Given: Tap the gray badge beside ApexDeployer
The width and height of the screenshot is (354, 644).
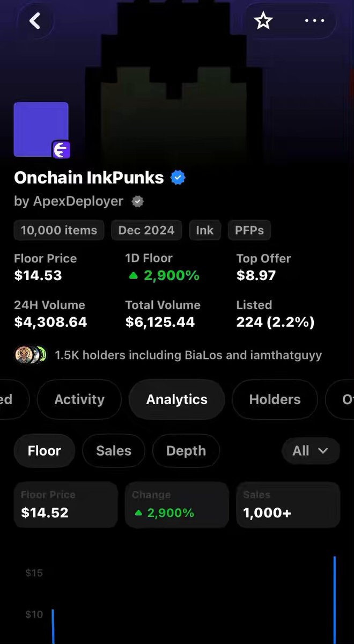Looking at the screenshot, I should point(138,202).
